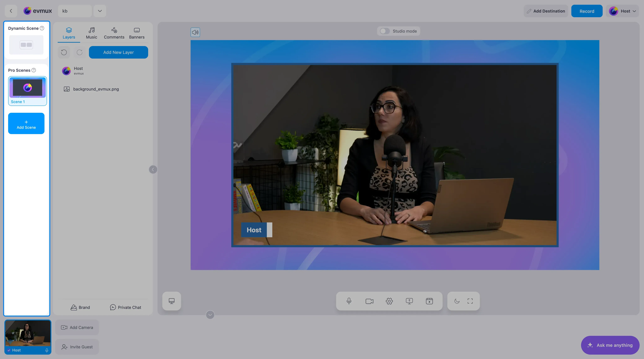Screen dimensions: 644x359
Task: Open the media player video icon
Action: coord(429,301)
